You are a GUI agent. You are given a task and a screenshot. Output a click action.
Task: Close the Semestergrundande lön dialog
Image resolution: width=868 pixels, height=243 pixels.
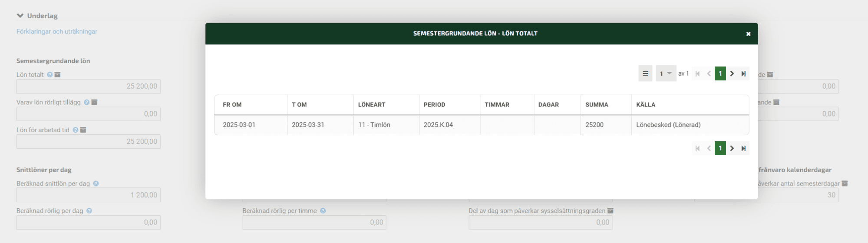click(748, 34)
